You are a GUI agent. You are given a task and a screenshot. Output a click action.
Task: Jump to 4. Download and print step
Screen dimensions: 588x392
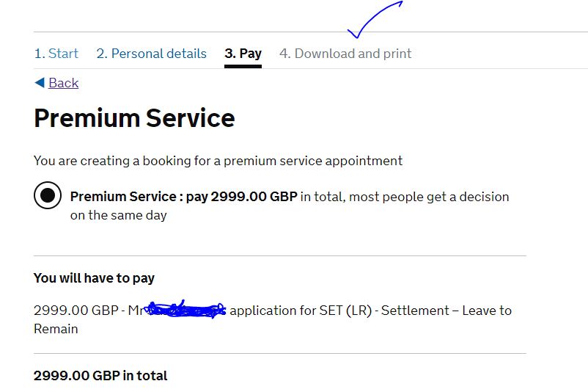tap(345, 54)
